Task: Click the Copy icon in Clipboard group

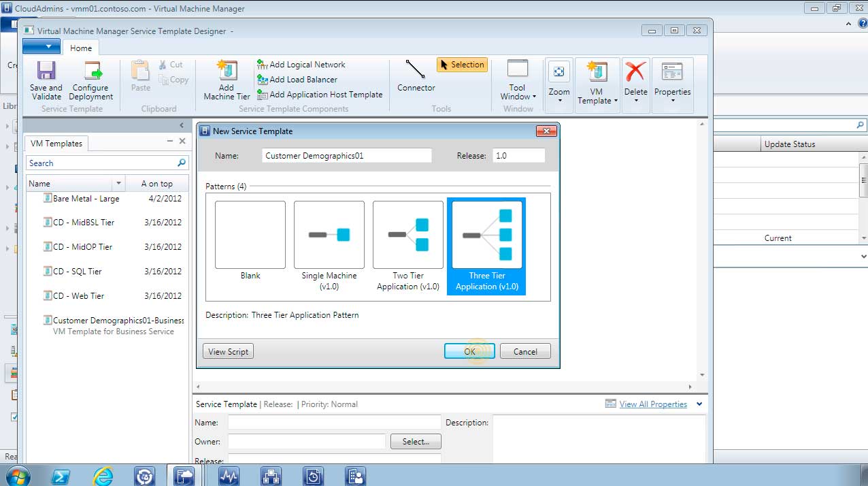Action: point(164,80)
